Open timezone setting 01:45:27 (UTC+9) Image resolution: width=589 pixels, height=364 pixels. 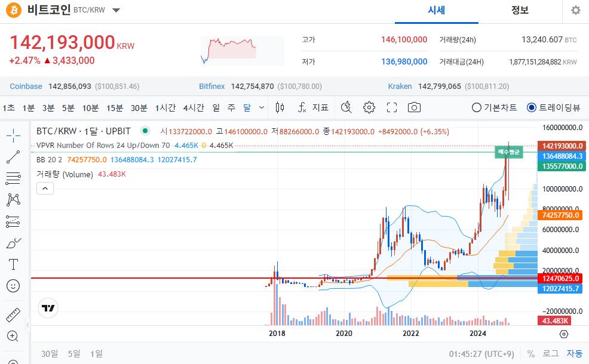click(481, 354)
